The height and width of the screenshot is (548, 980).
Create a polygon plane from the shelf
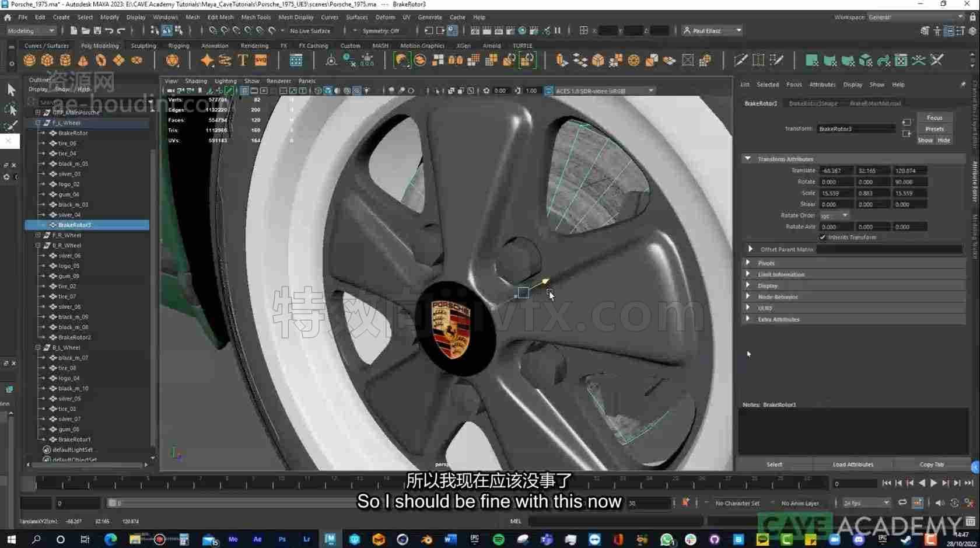[x=118, y=60]
